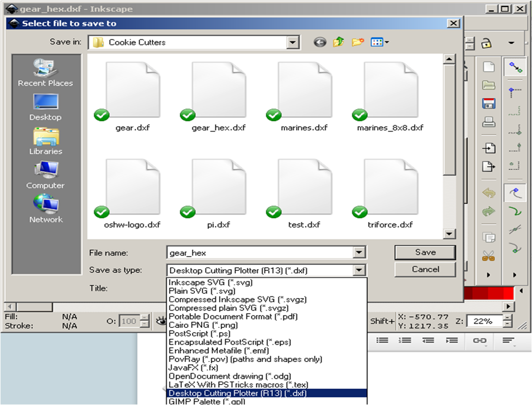Click the Cancel button
532x405 pixels.
point(425,269)
